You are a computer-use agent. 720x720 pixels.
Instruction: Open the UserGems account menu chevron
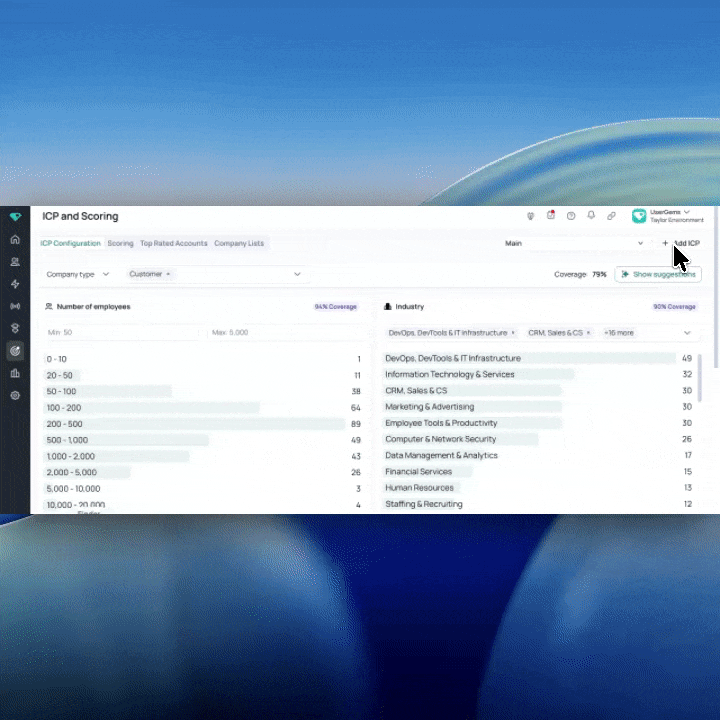coord(687,212)
